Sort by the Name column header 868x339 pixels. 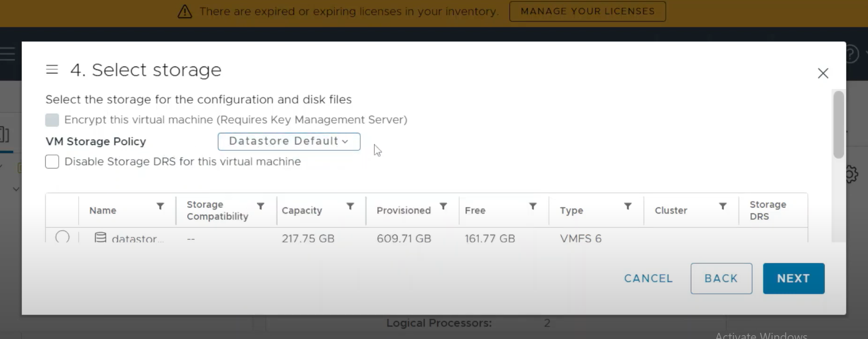pyautogui.click(x=103, y=210)
